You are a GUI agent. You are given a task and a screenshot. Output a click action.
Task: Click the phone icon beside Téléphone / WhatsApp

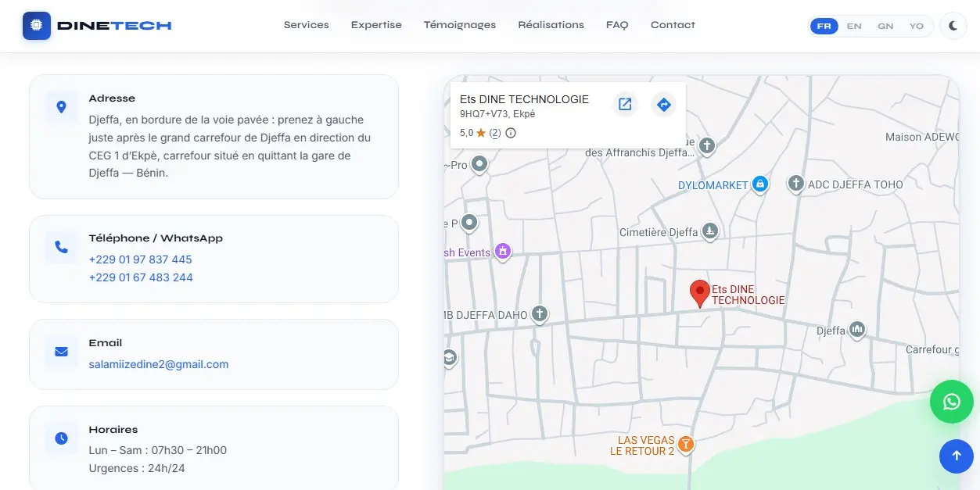tap(61, 247)
